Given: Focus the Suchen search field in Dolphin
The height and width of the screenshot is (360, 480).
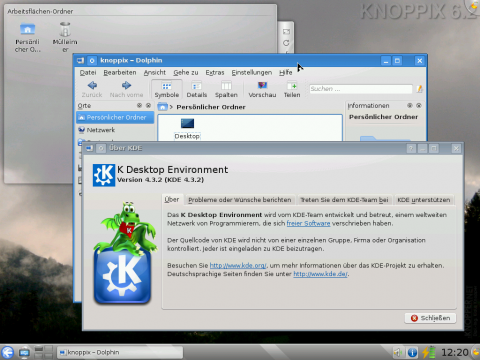Looking at the screenshot, I should tap(361, 89).
